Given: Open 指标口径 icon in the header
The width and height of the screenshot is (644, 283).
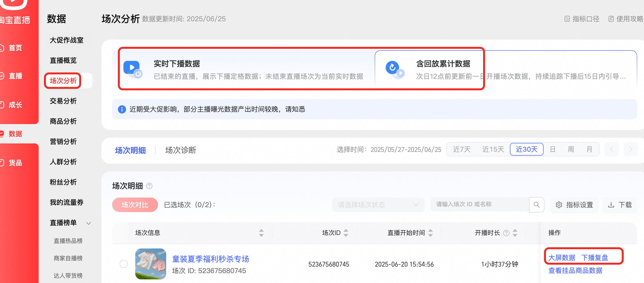Looking at the screenshot, I should coord(567,19).
